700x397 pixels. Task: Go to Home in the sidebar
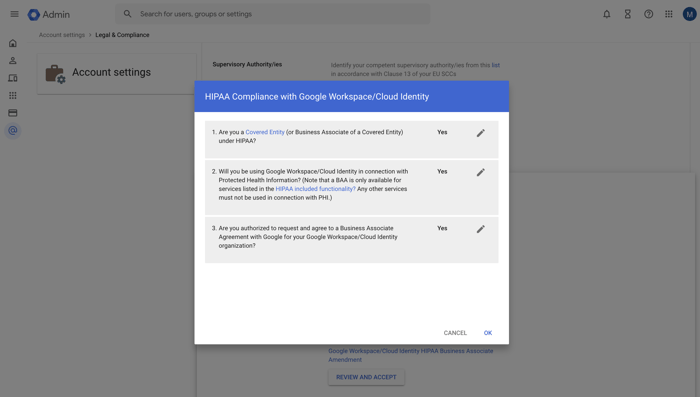pyautogui.click(x=12, y=43)
